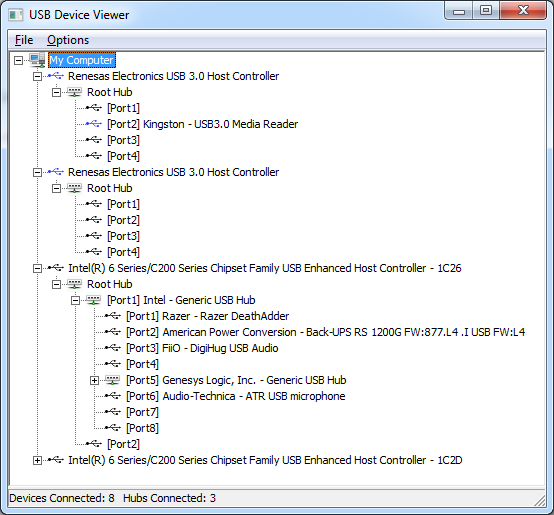Expand the Genesys Logic Generic USB Hub

tap(94, 380)
